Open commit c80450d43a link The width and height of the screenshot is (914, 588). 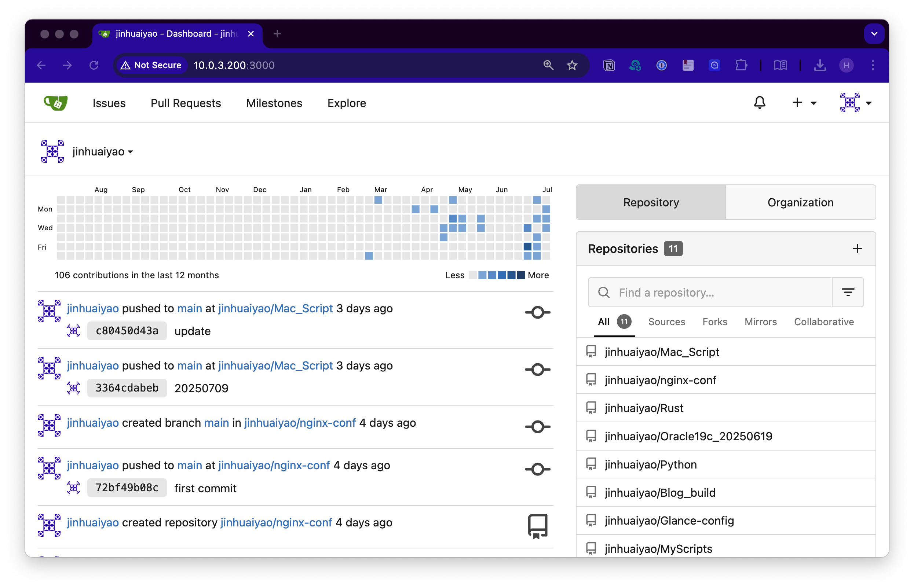[127, 331]
